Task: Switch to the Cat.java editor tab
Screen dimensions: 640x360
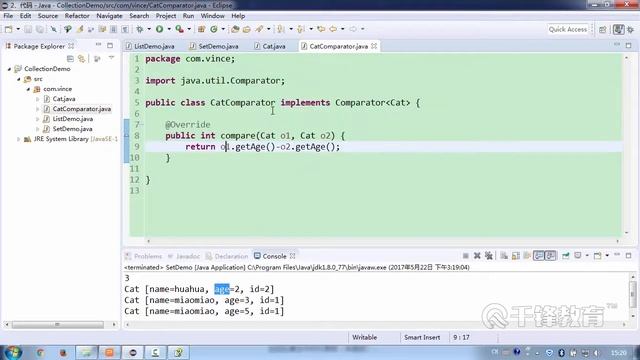Action: (x=270, y=46)
